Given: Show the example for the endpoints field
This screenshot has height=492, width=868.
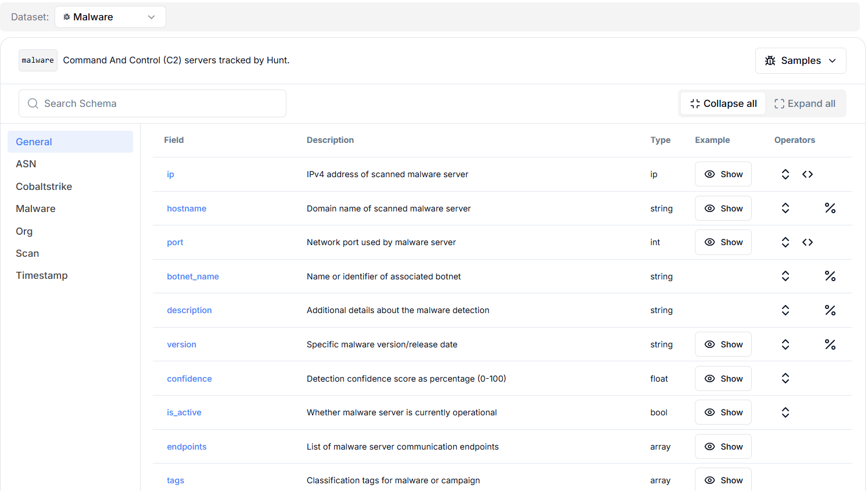Looking at the screenshot, I should pos(723,446).
